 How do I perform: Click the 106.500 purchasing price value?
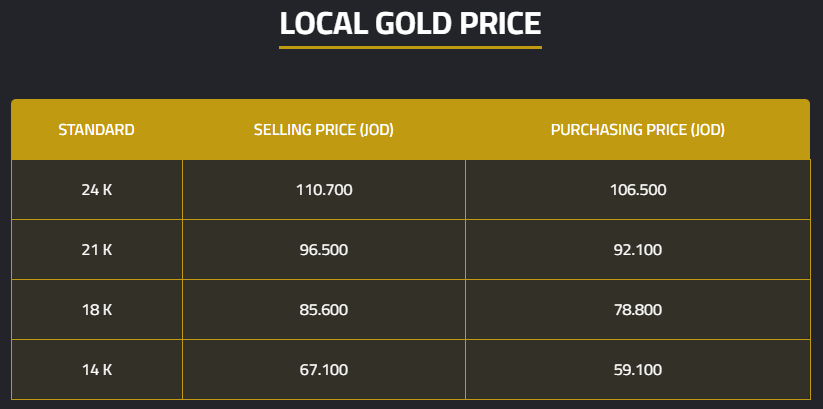[x=637, y=190]
